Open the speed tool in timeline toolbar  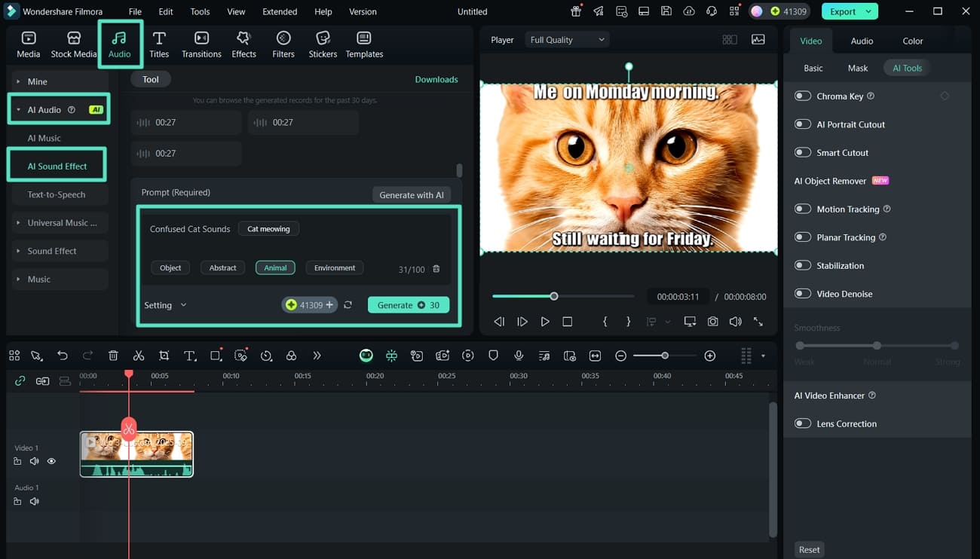click(266, 356)
